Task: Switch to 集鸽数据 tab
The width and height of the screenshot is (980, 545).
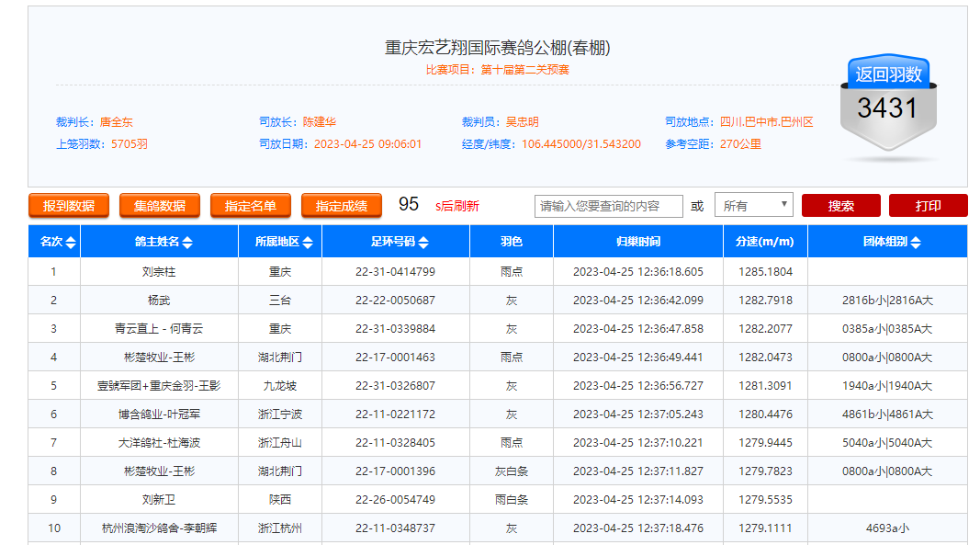Action: [x=159, y=206]
